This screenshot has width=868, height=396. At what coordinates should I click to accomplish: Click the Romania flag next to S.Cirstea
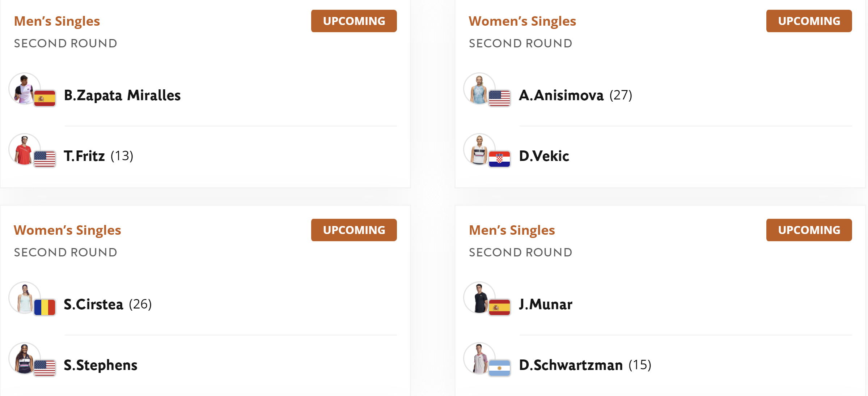(x=45, y=307)
